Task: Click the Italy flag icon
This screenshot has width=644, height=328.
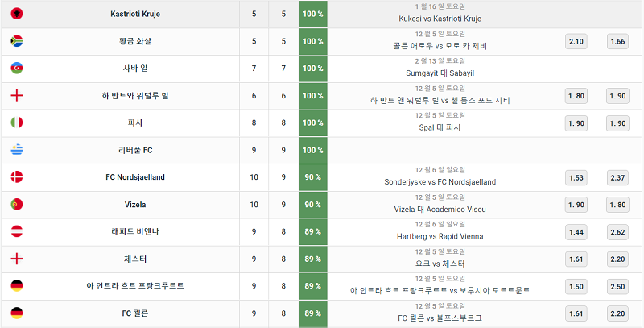Action: (17, 122)
